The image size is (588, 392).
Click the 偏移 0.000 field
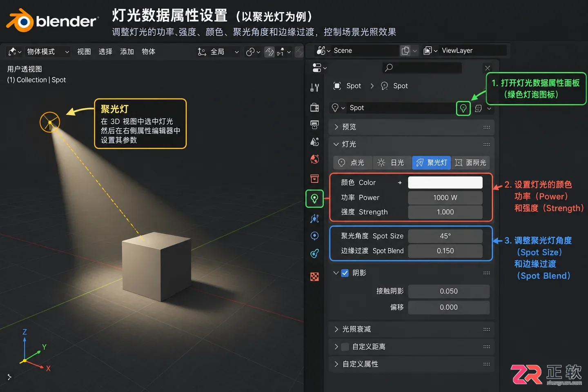point(449,307)
